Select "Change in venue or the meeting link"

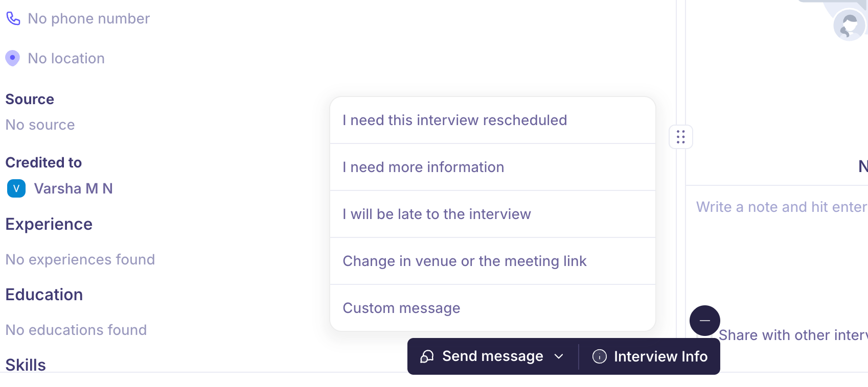(464, 261)
